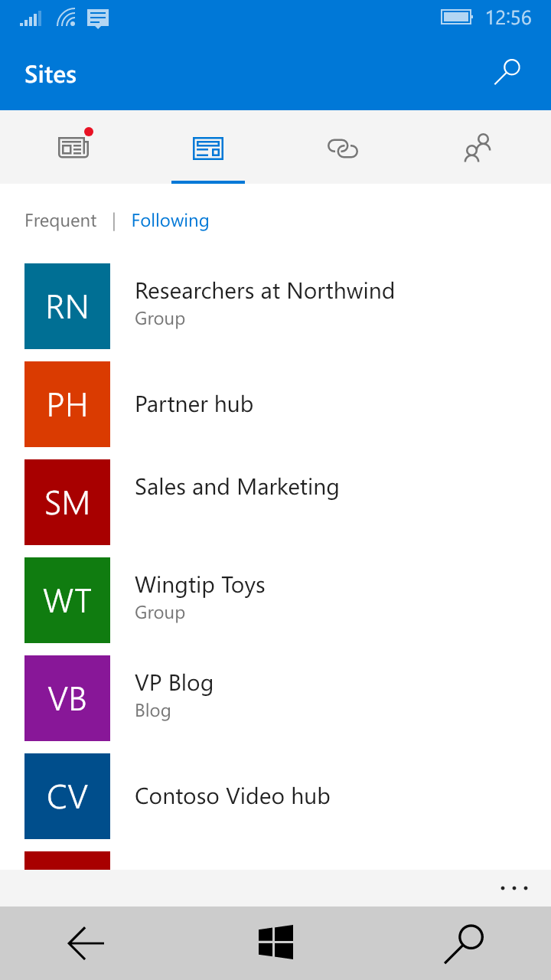
Task: Open Researchers at Northwind site
Action: 264,291
